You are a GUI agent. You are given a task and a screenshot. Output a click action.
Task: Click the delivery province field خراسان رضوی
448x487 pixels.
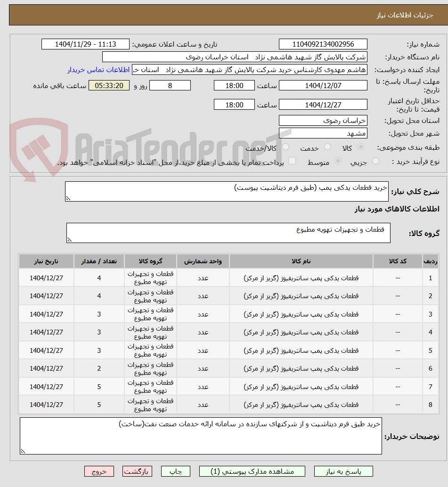click(323, 121)
